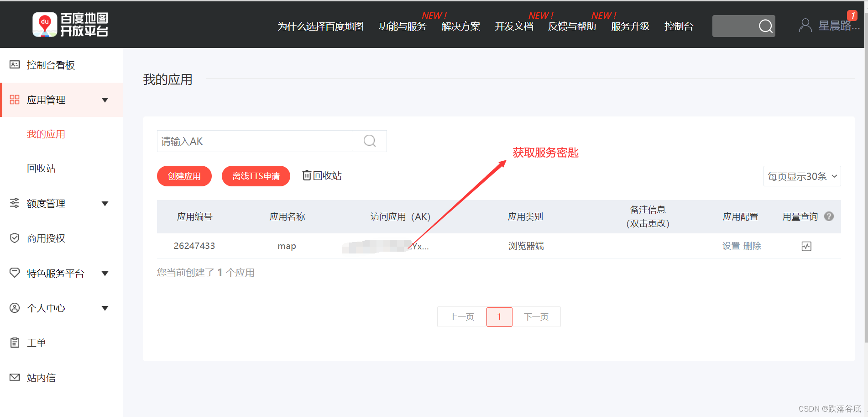Open usage chart icon for map app
The height and width of the screenshot is (417, 868).
pyautogui.click(x=806, y=246)
